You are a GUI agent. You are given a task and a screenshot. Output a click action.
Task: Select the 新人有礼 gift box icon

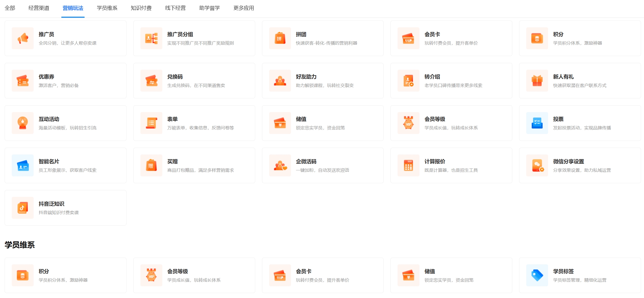[537, 81]
